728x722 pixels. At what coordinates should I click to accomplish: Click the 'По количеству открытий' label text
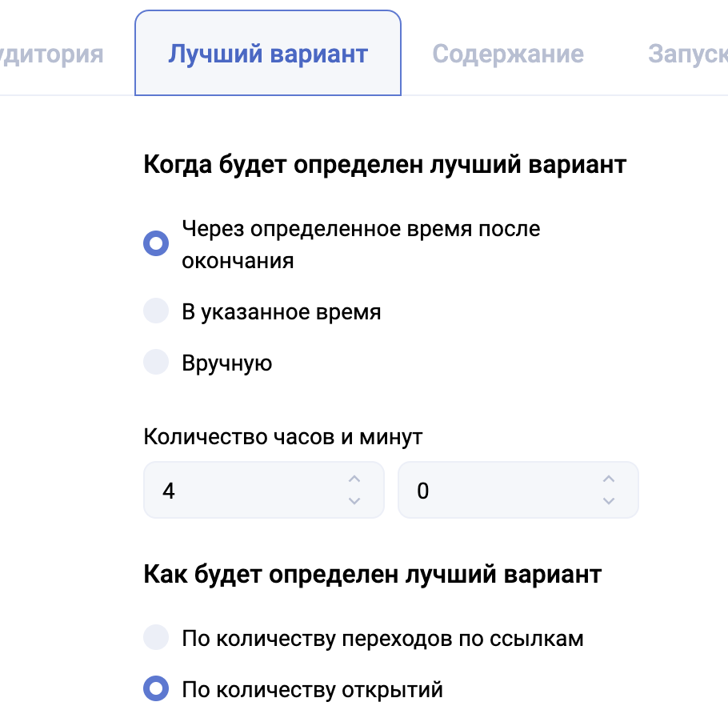pos(312,688)
